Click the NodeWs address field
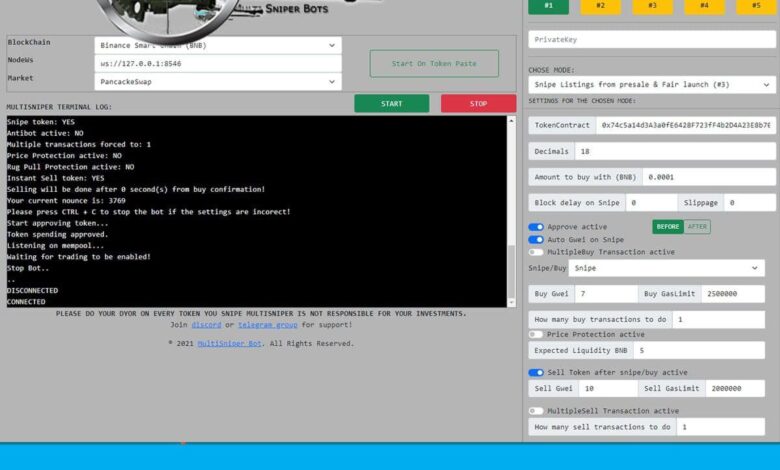This screenshot has width=780, height=470. (x=218, y=64)
